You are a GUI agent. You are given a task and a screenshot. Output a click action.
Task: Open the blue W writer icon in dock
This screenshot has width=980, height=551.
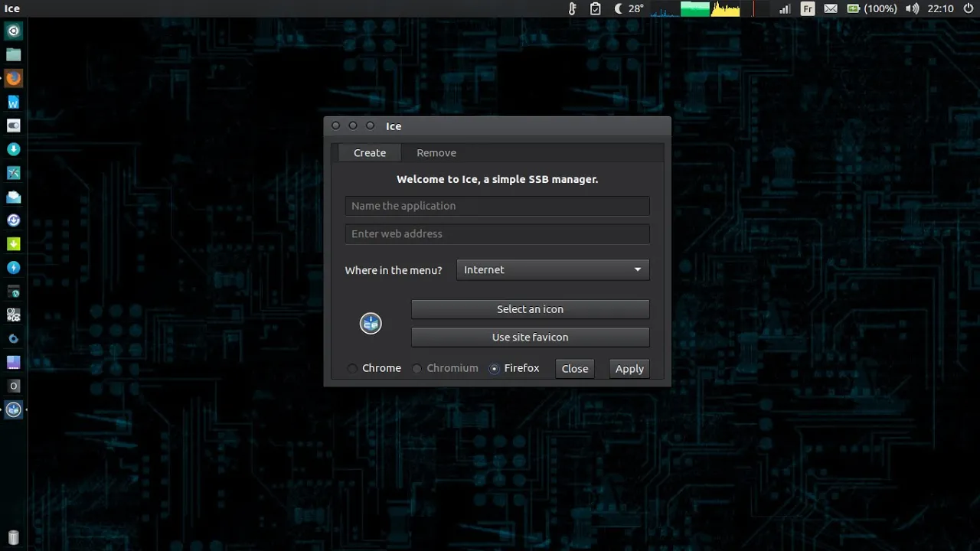pos(13,102)
